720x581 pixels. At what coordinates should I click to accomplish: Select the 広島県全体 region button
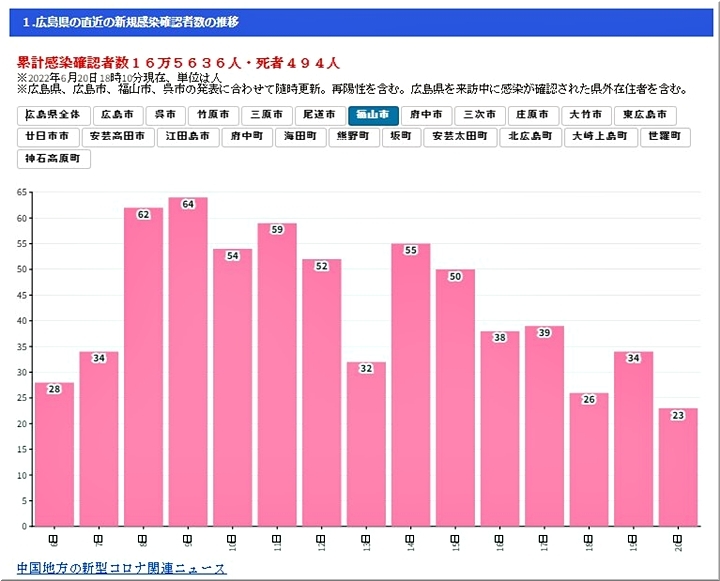(55, 116)
